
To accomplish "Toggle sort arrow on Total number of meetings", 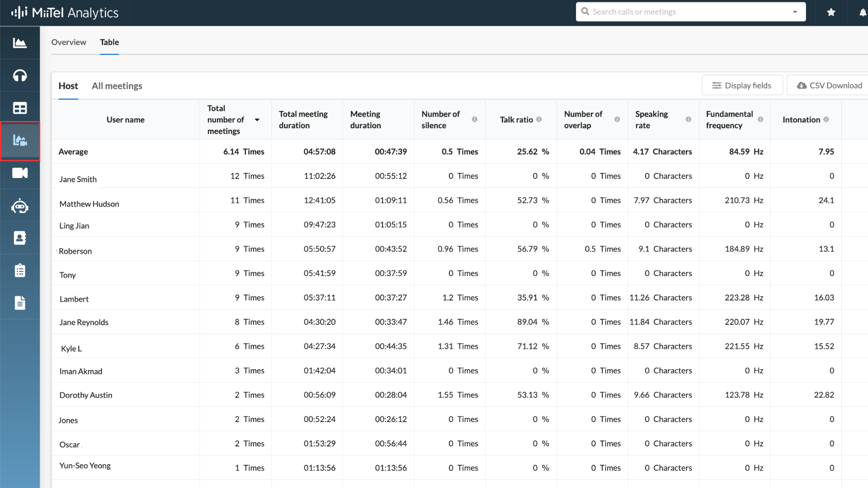I will point(257,120).
